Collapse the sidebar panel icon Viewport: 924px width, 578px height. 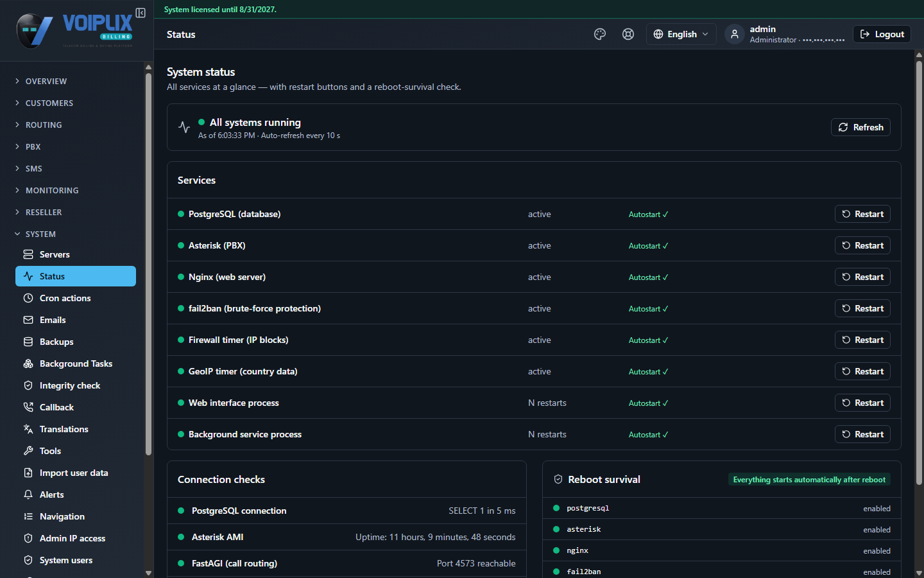141,13
